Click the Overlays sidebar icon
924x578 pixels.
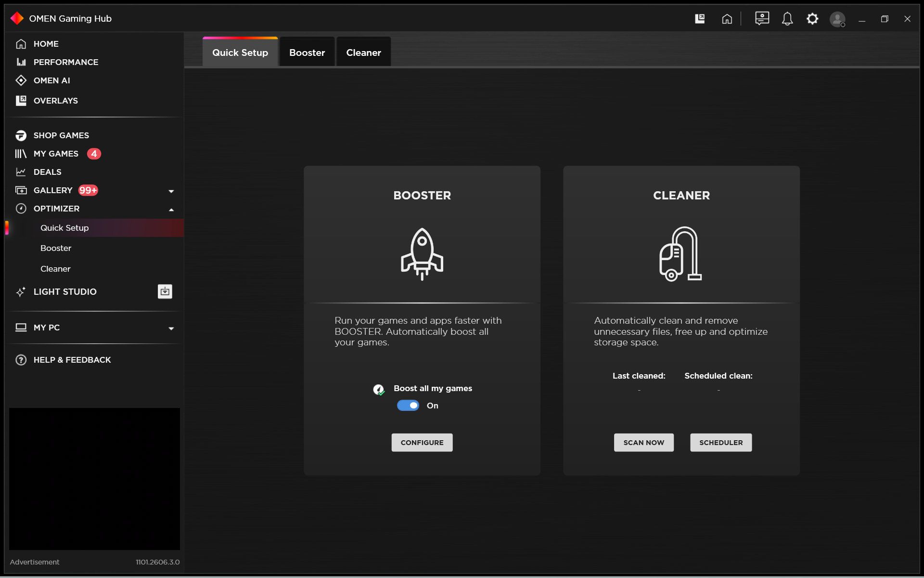(x=21, y=101)
